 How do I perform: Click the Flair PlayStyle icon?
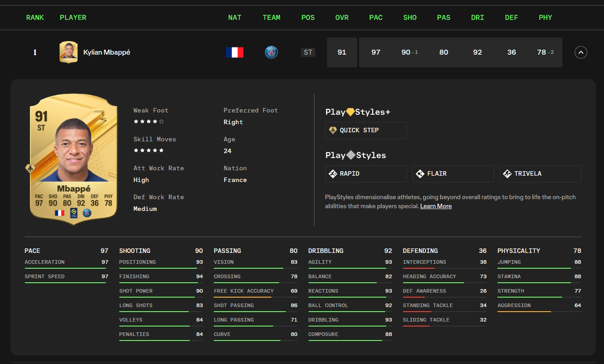point(420,174)
